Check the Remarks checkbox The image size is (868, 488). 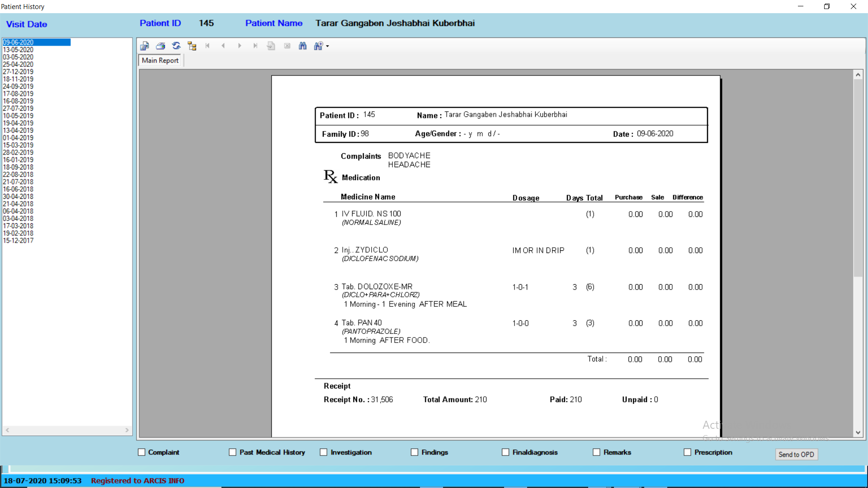tap(597, 452)
